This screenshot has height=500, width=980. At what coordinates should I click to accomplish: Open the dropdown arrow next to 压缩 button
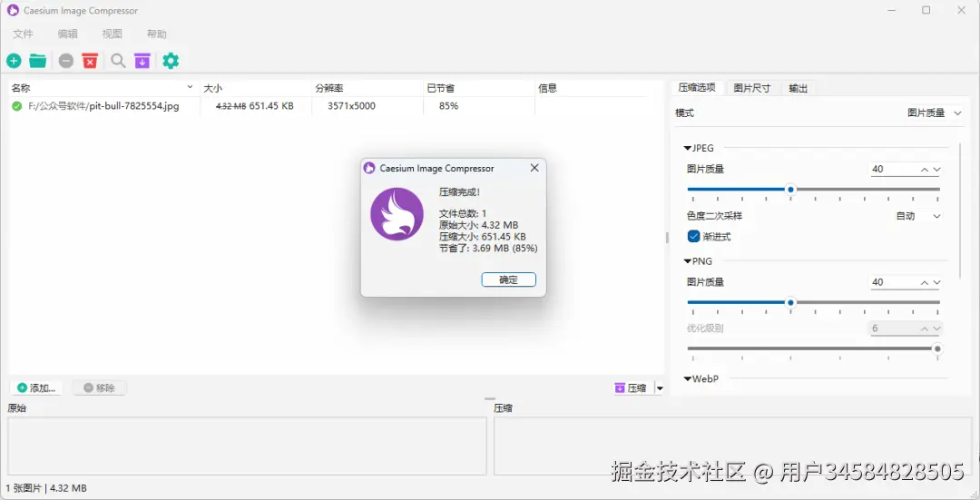[x=659, y=388]
